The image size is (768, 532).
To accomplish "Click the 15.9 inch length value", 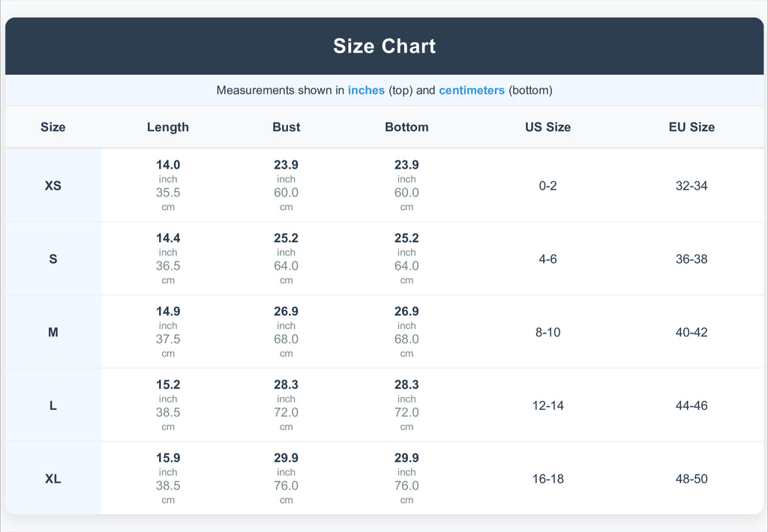I will tap(168, 459).
